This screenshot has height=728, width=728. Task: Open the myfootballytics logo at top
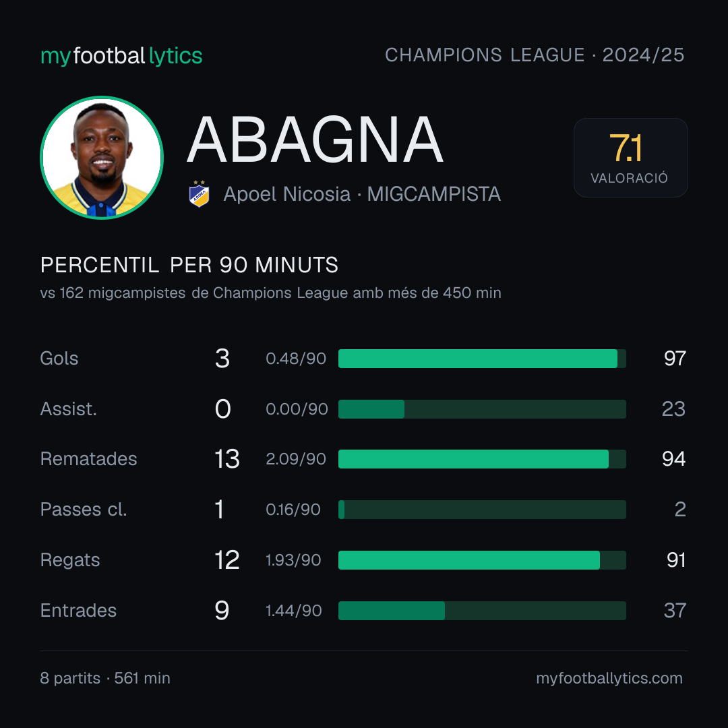121,56
